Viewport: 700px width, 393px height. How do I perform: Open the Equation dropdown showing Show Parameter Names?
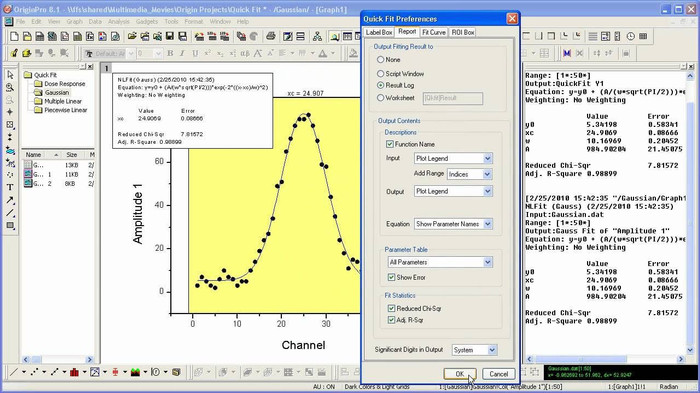453,224
